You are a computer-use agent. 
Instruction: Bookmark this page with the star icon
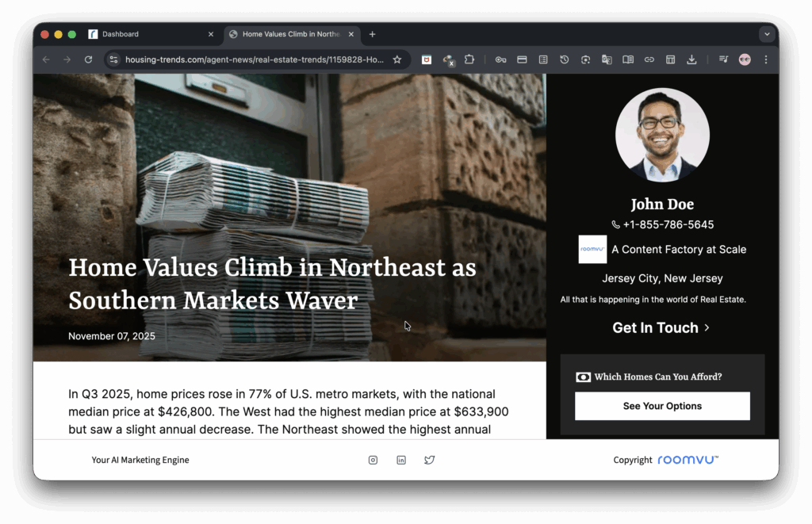pyautogui.click(x=397, y=59)
